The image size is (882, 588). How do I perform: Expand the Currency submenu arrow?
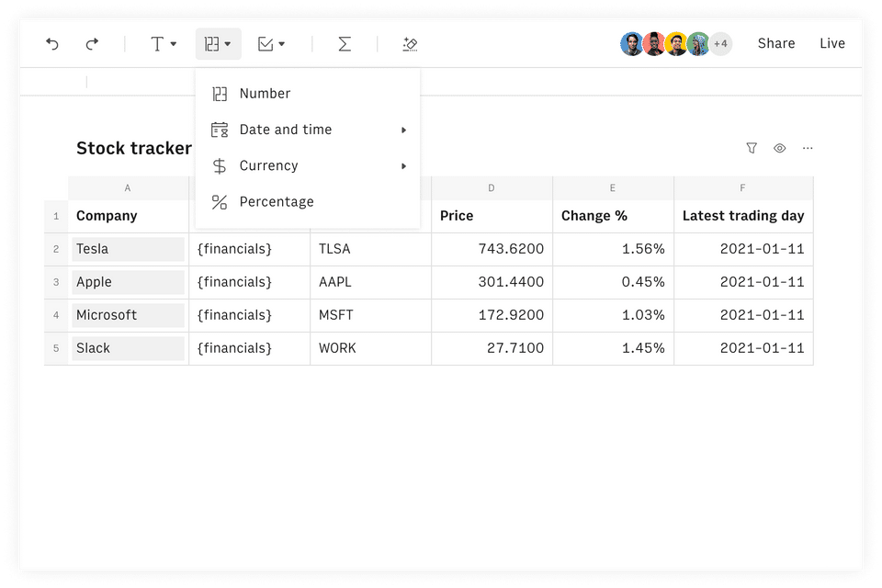(403, 166)
